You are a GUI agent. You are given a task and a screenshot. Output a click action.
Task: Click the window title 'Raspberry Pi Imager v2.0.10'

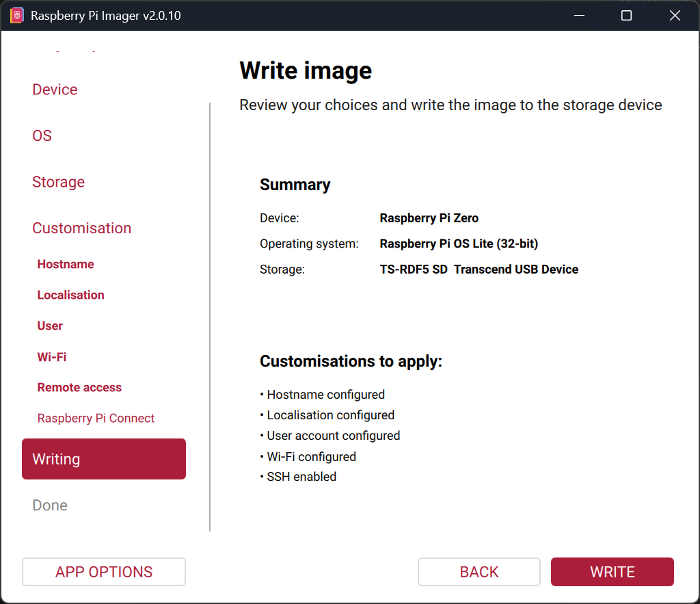pyautogui.click(x=106, y=16)
